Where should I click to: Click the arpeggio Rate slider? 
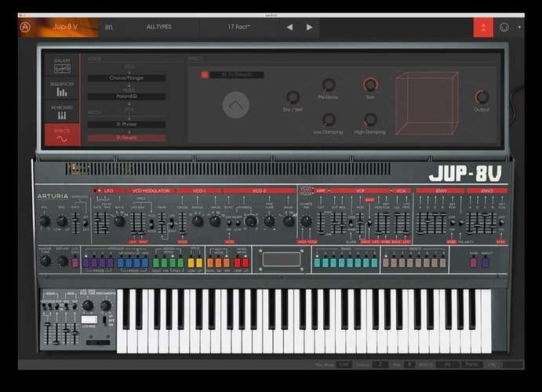tap(75, 223)
